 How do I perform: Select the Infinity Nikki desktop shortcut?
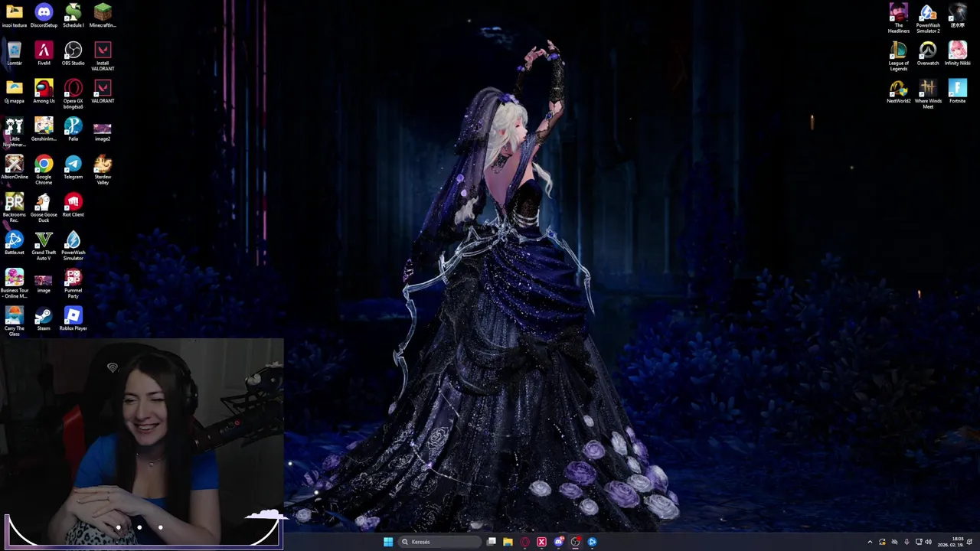click(x=957, y=54)
